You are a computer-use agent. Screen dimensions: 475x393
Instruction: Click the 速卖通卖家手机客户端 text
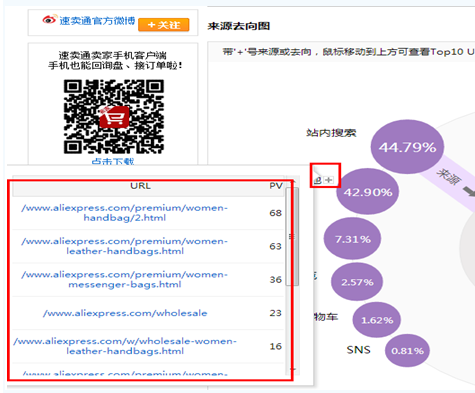tap(112, 55)
